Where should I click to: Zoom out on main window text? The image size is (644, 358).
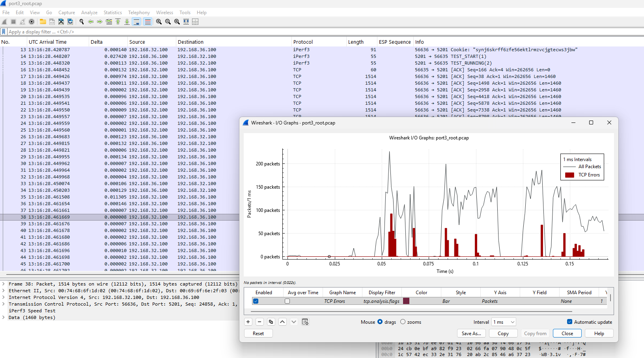click(168, 22)
